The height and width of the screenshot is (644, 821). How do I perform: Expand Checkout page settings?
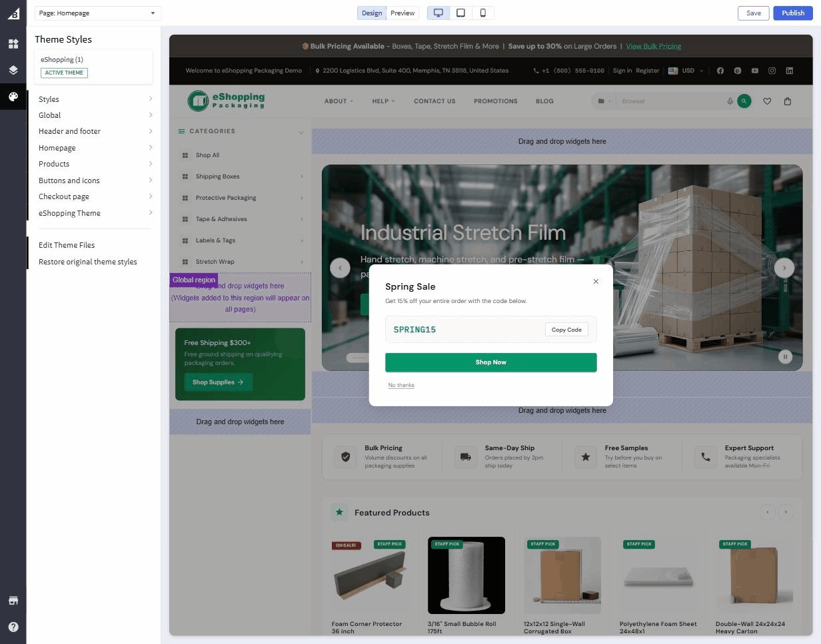tap(94, 196)
